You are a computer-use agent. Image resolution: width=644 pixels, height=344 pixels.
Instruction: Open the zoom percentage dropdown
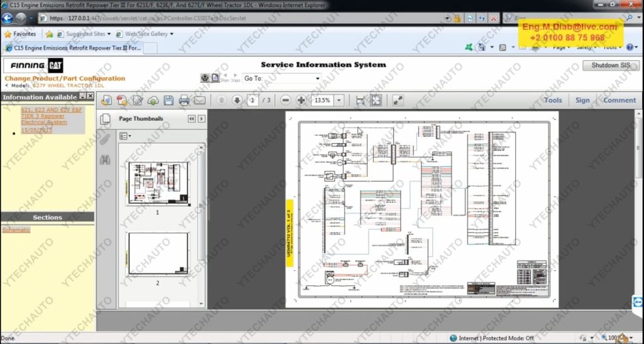point(340,100)
